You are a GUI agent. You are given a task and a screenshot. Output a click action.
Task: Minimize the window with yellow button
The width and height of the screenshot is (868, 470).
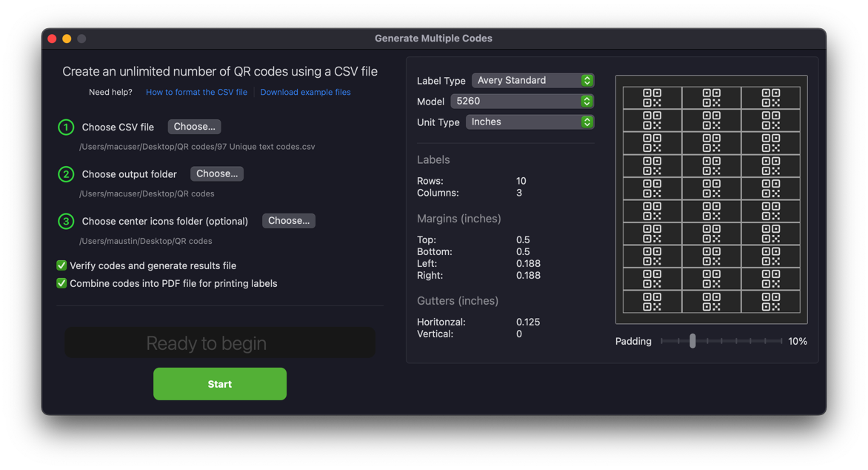[x=67, y=39]
